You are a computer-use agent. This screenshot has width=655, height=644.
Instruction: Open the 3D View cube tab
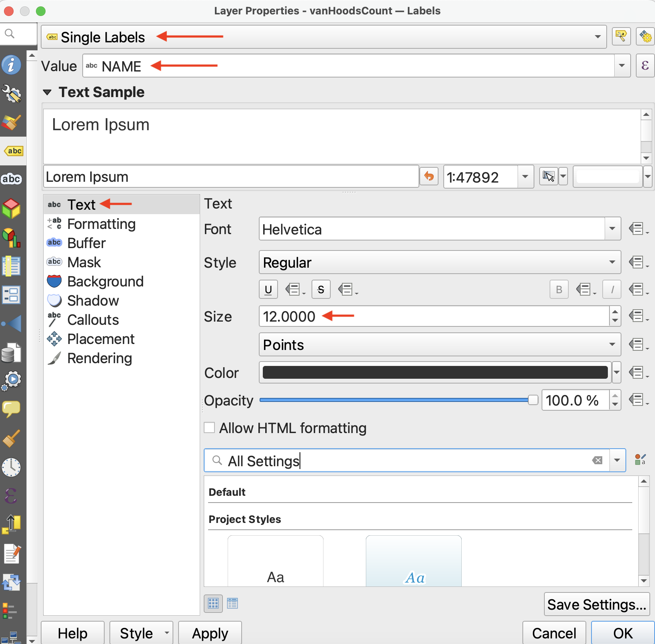(x=11, y=208)
